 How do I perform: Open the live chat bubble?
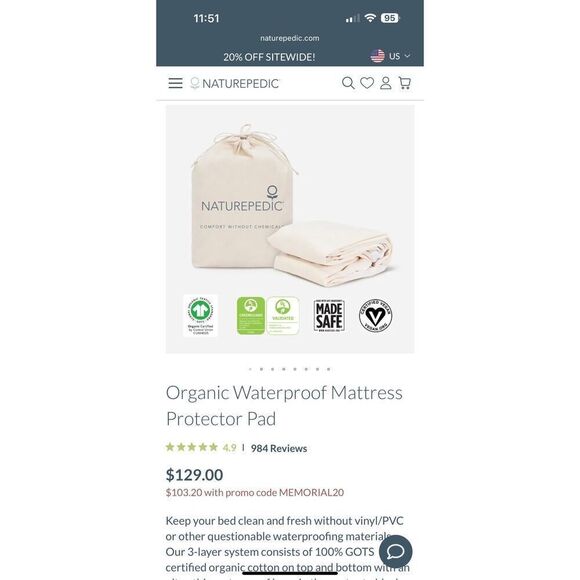click(395, 552)
